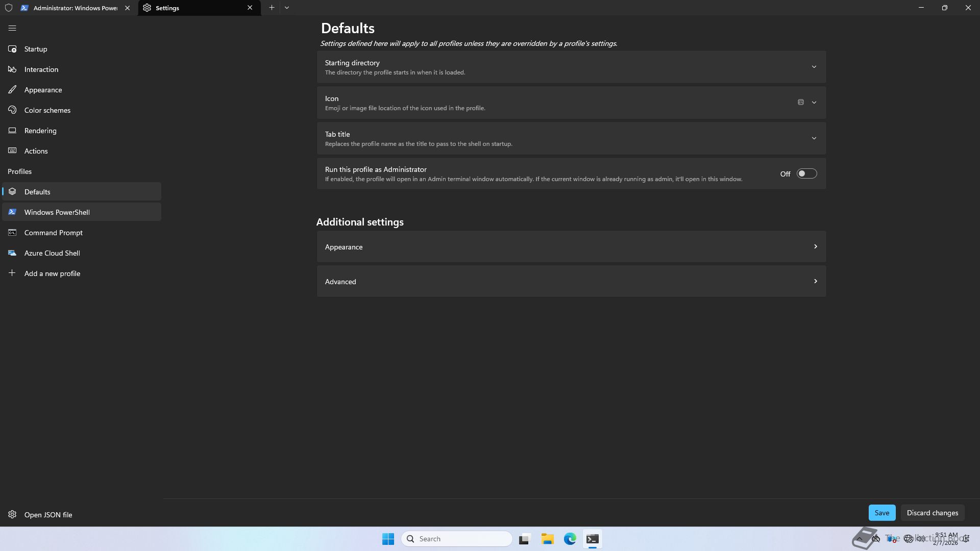Expand the Starting directory setting
The image size is (980, 551).
tap(814, 67)
